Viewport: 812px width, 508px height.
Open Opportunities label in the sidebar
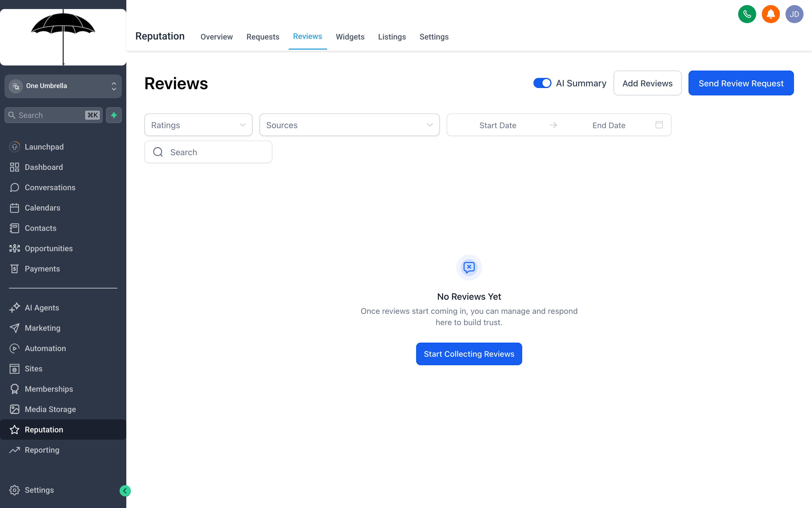(x=49, y=249)
